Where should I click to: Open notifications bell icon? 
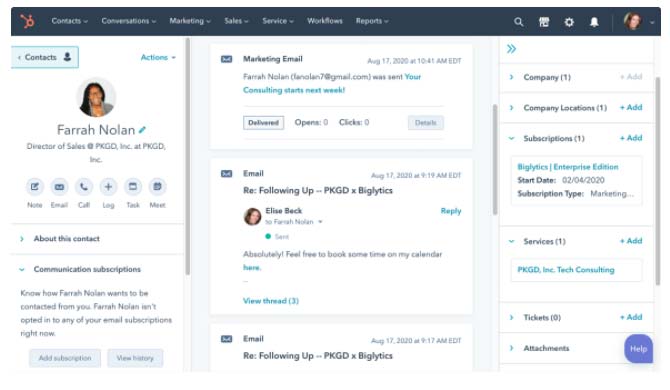[x=594, y=22]
